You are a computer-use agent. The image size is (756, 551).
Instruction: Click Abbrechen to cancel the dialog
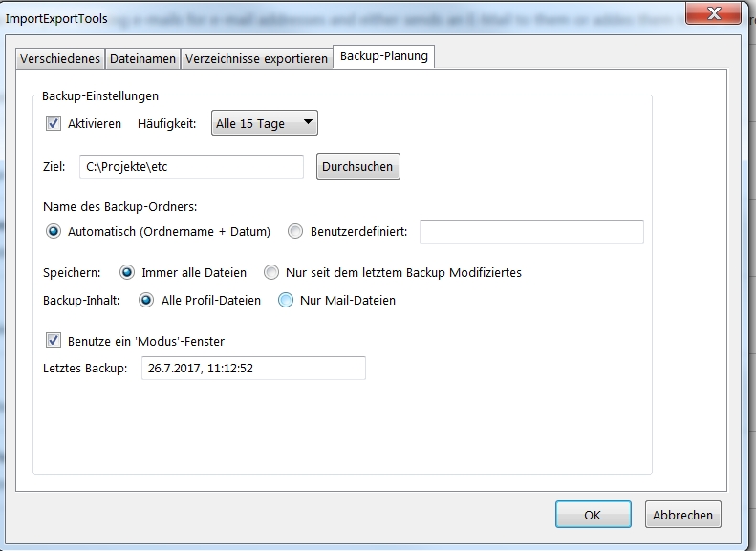[683, 515]
